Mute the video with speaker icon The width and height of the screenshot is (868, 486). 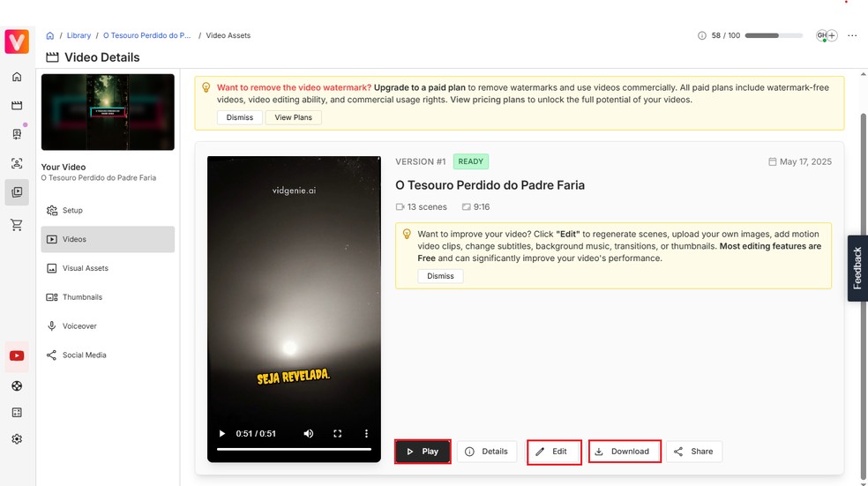coord(309,433)
